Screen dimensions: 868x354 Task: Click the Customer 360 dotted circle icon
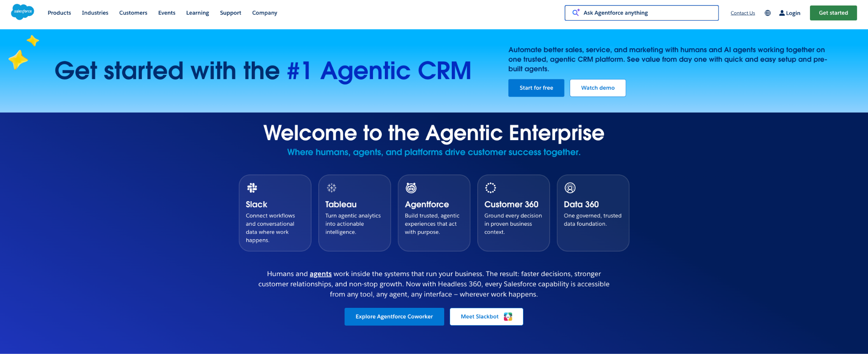(x=490, y=188)
